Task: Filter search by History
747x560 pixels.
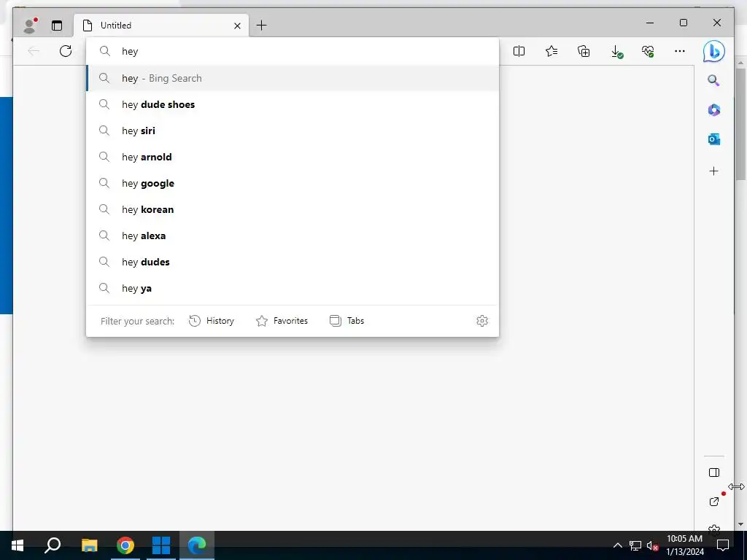Action: (212, 321)
